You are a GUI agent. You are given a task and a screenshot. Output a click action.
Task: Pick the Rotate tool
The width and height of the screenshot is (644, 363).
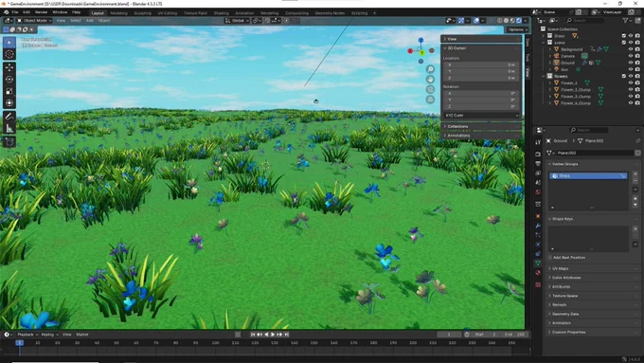pyautogui.click(x=9, y=80)
